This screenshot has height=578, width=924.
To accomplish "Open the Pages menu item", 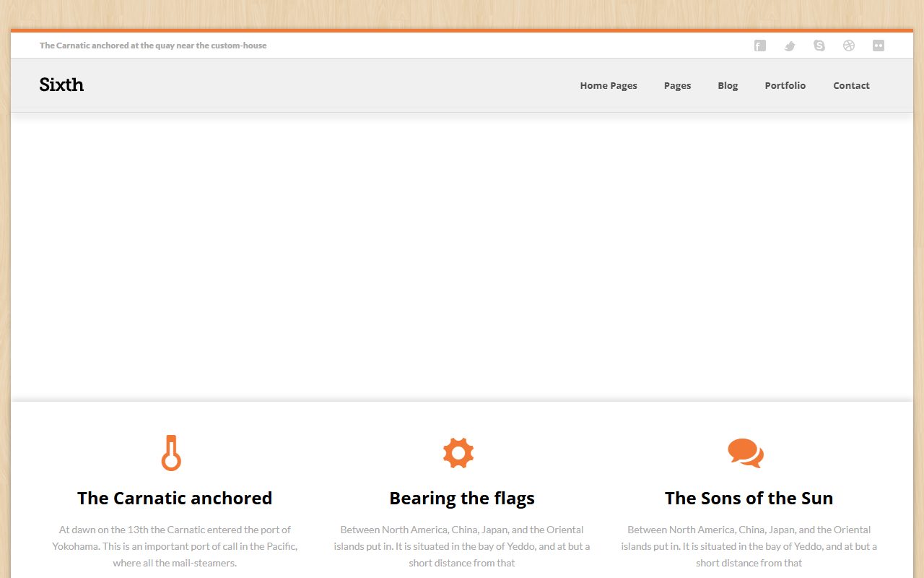I will [678, 85].
